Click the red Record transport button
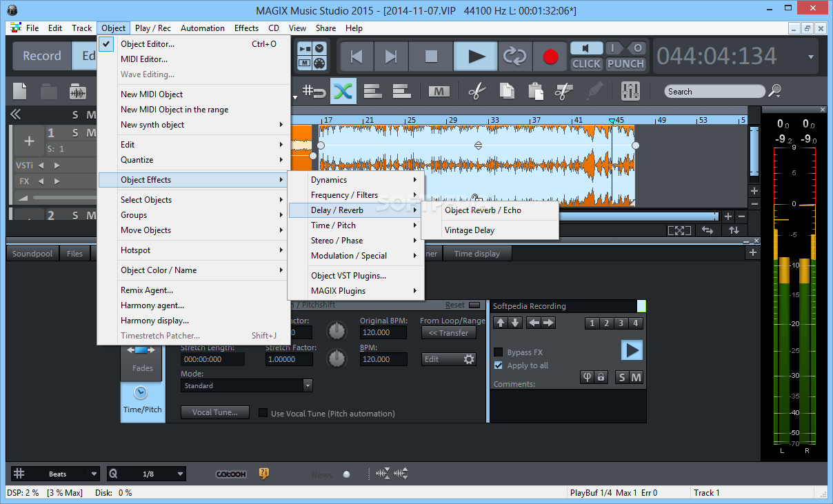The width and height of the screenshot is (833, 504). click(x=550, y=57)
